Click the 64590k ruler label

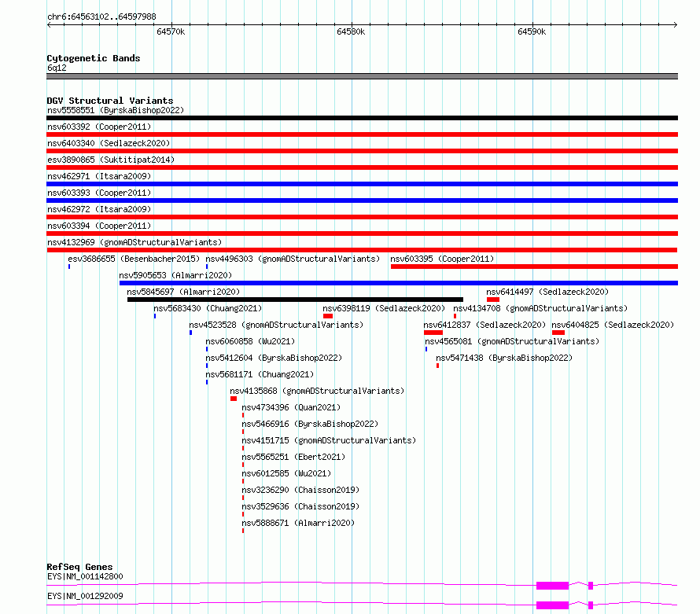tap(532, 31)
